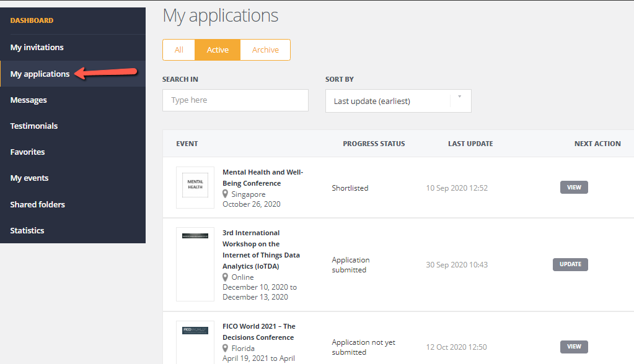Viewport: 634px width, 364px height.
Task: Open Shared folders
Action: pos(38,204)
